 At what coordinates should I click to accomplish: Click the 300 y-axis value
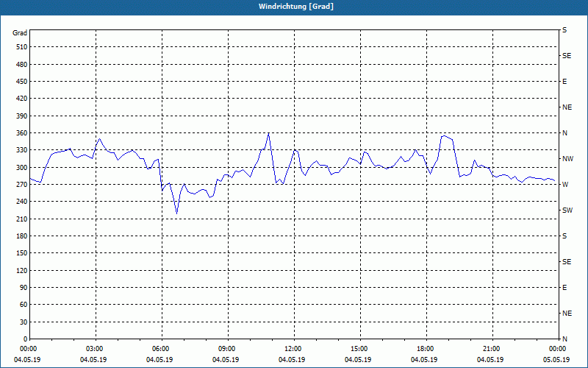point(22,168)
